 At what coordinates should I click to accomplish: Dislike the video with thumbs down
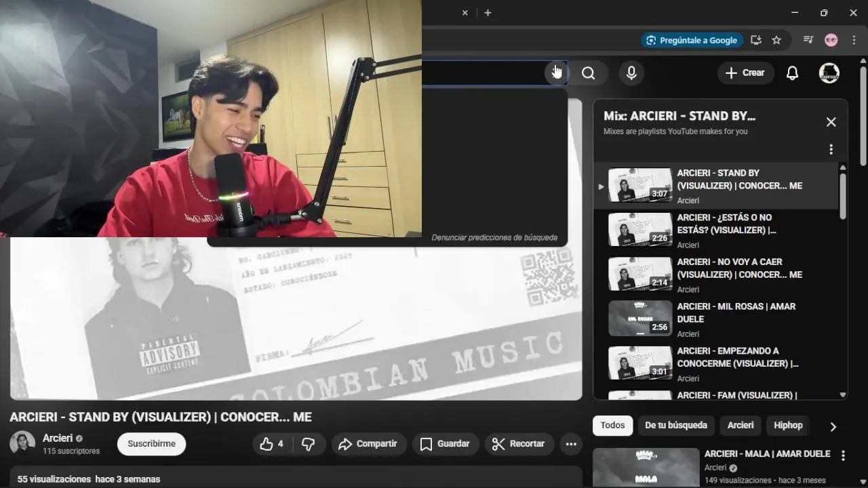(309, 444)
